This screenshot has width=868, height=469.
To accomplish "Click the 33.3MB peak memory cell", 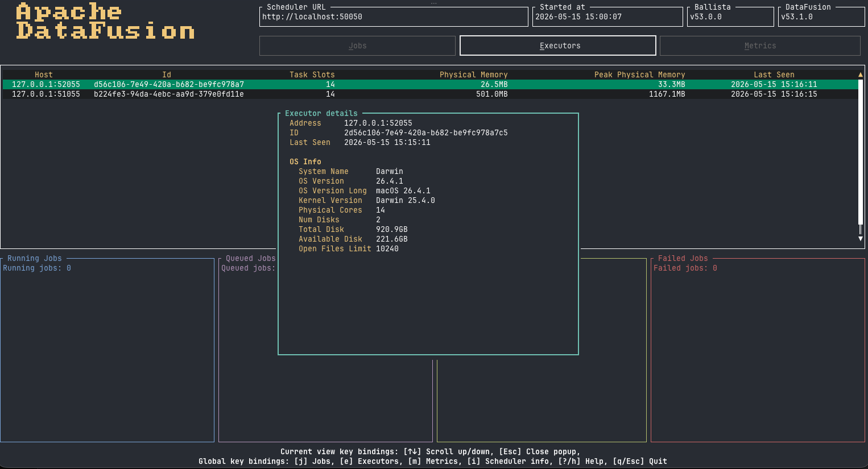I will click(672, 85).
